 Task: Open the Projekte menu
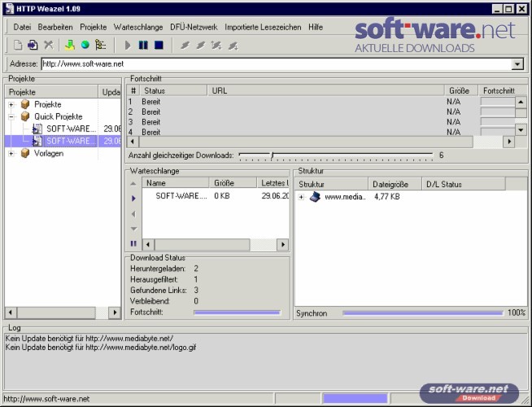pos(94,27)
